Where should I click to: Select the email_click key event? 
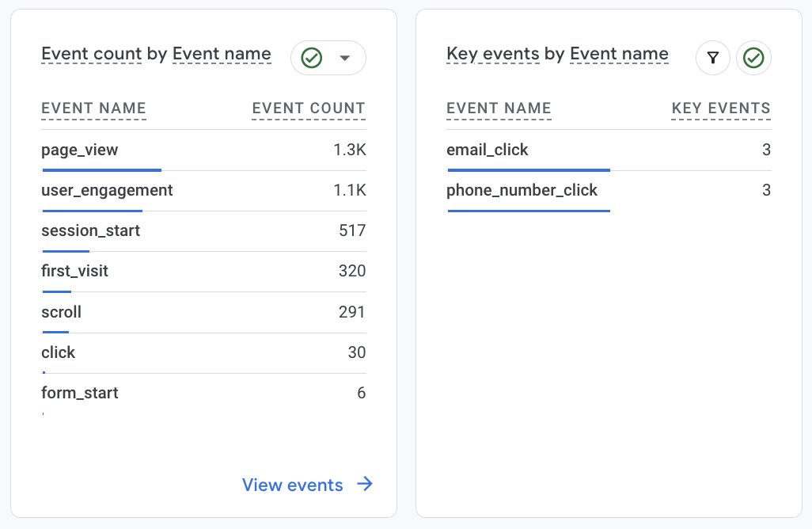(488, 150)
